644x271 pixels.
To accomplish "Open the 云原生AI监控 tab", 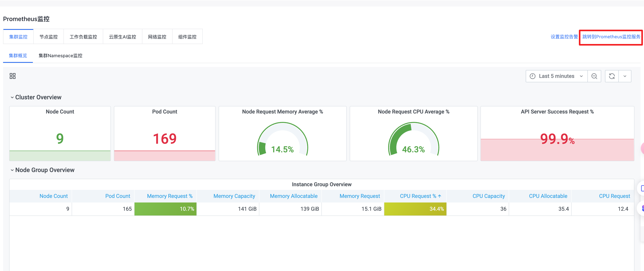I will 122,37.
